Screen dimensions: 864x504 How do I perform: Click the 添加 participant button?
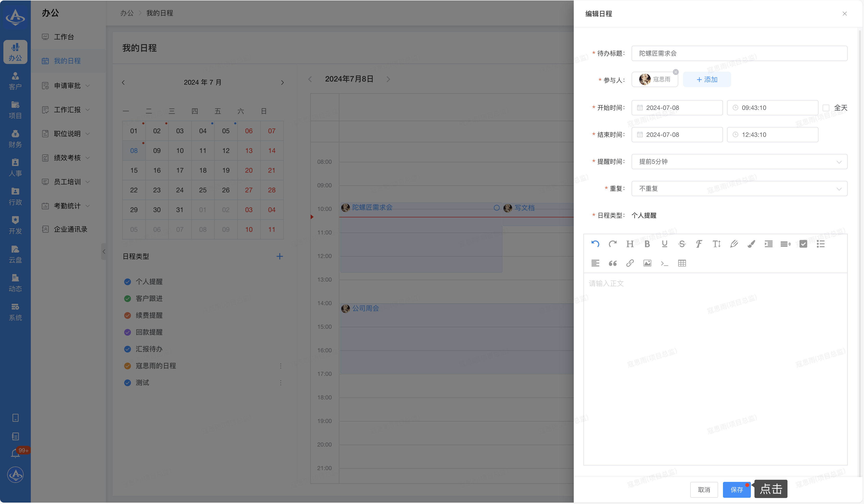(707, 80)
